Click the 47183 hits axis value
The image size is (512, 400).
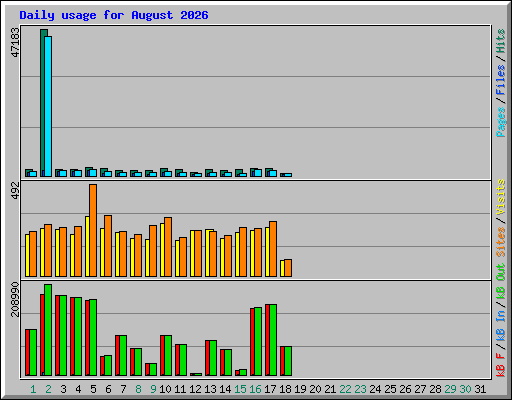coord(15,42)
